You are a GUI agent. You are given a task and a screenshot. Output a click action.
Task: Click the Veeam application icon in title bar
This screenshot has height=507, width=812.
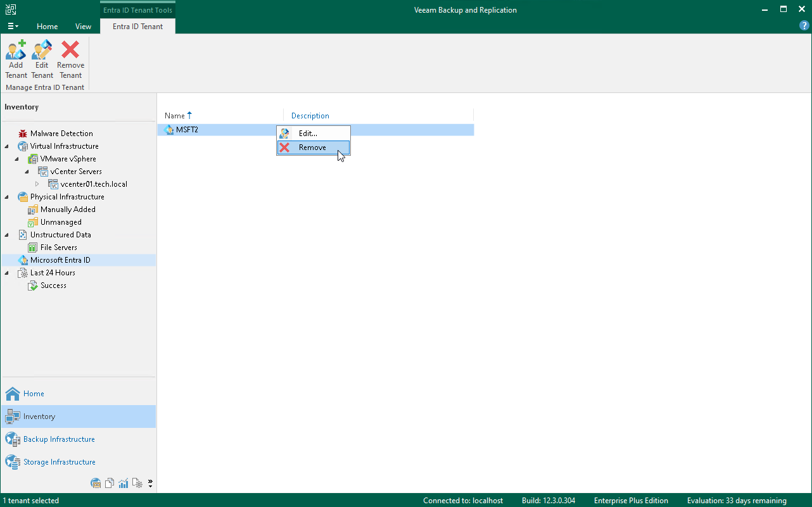[11, 10]
